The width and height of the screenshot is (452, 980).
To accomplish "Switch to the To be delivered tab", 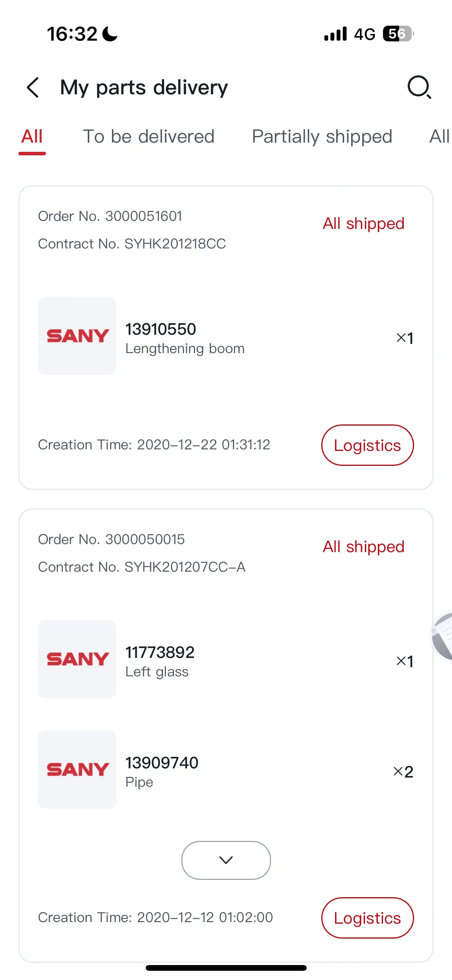I will click(x=149, y=136).
